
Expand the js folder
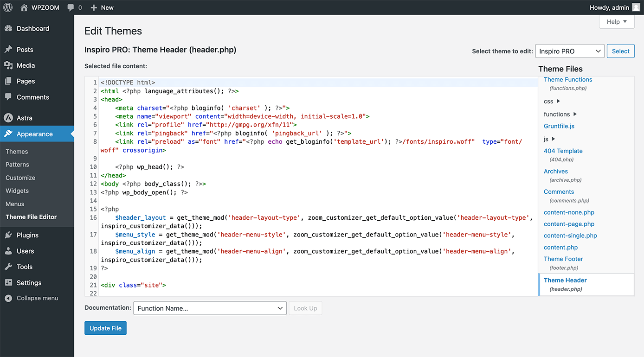click(x=550, y=139)
